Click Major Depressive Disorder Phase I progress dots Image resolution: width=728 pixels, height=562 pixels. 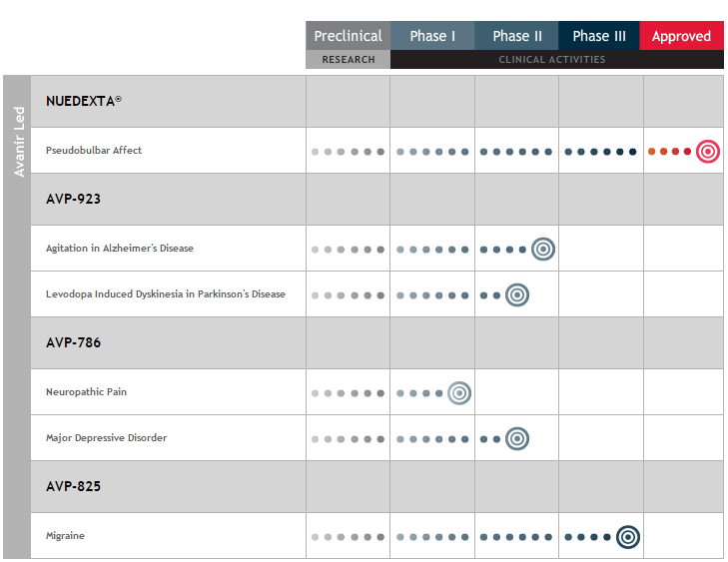[432, 439]
